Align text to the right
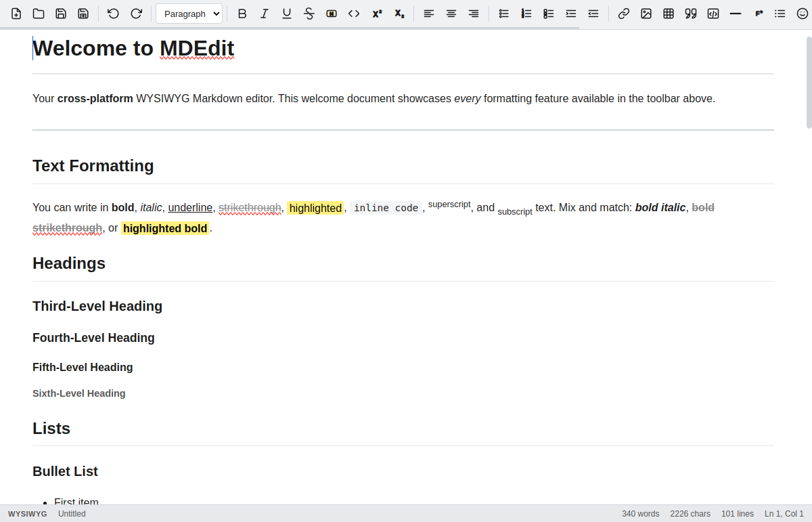812x522 pixels. pos(474,14)
